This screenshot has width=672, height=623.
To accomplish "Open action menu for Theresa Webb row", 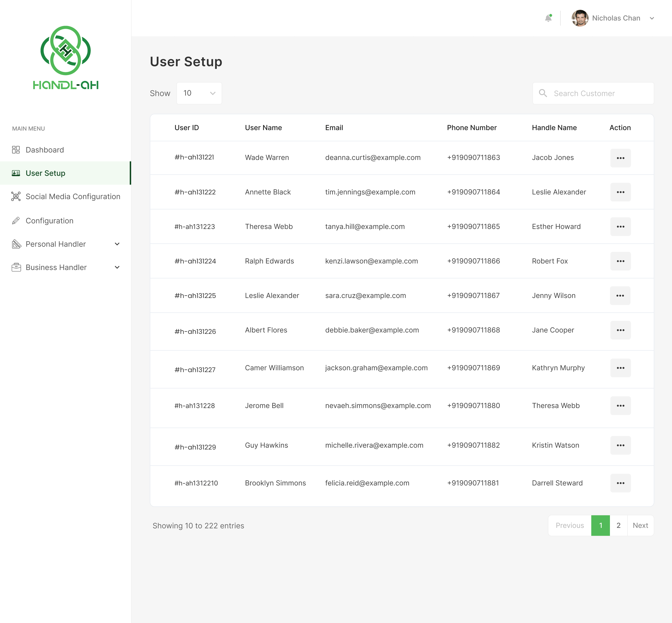I will click(620, 227).
